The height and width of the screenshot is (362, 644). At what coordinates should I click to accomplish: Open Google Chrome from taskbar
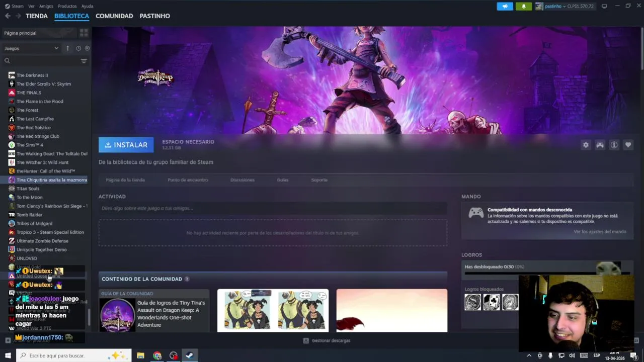[x=157, y=355]
